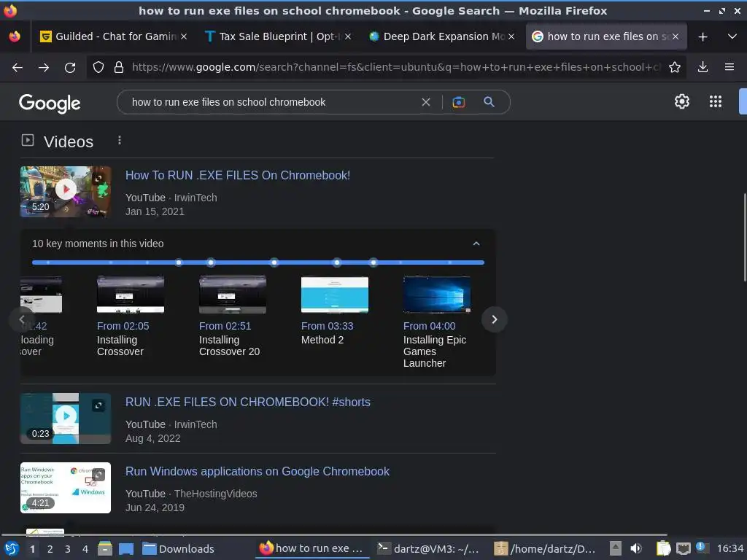Click the page vertical scrollbar

point(744,237)
